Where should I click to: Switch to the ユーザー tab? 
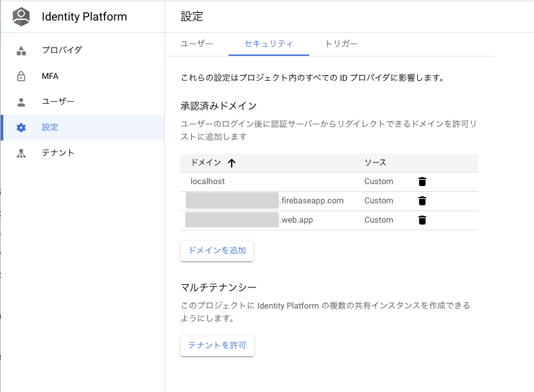click(x=196, y=44)
